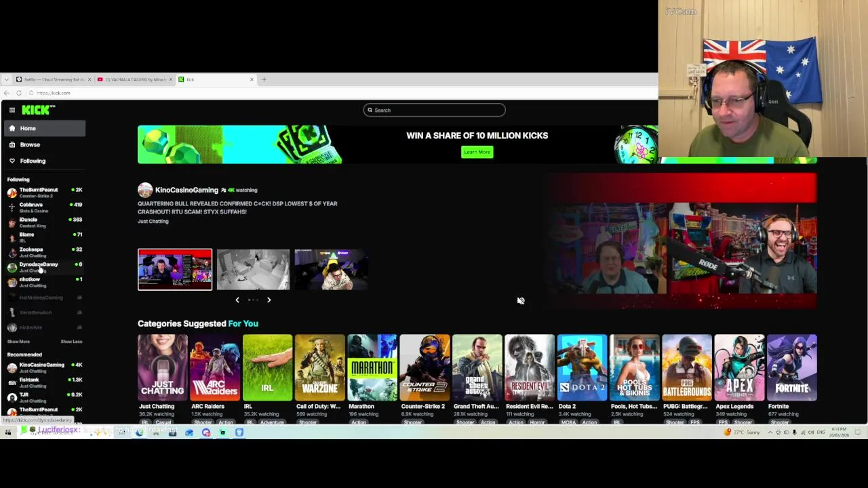The image size is (868, 488).
Task: Open TheBurntPeanut channel in Following list
Action: click(44, 192)
